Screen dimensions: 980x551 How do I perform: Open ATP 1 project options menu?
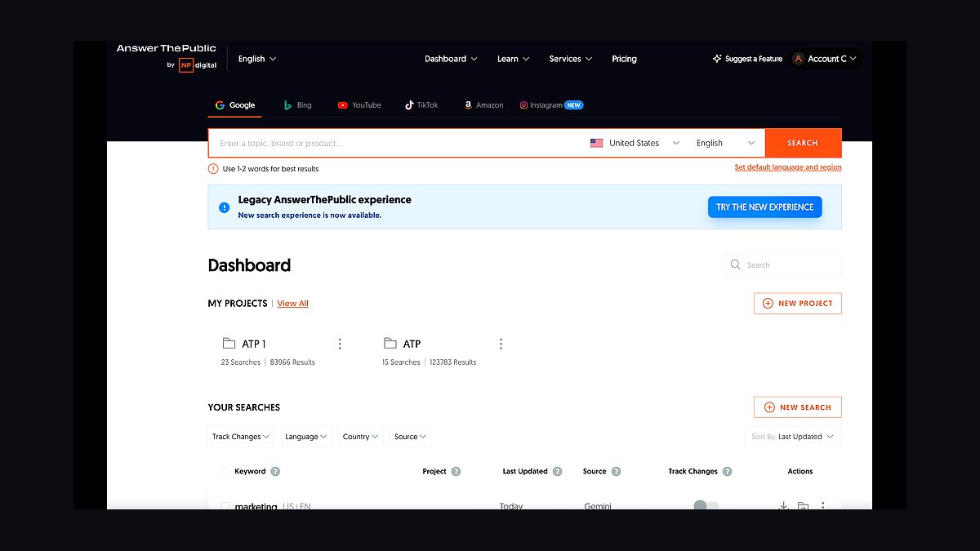pos(340,344)
